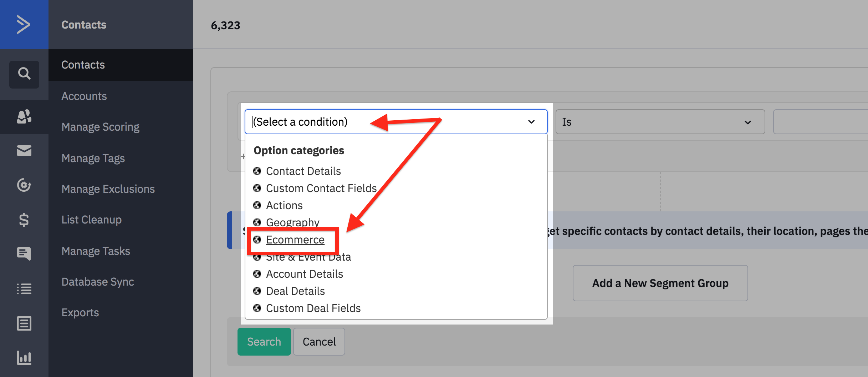Open the Contacts people icon
Viewport: 868px width, 377px height.
point(24,116)
